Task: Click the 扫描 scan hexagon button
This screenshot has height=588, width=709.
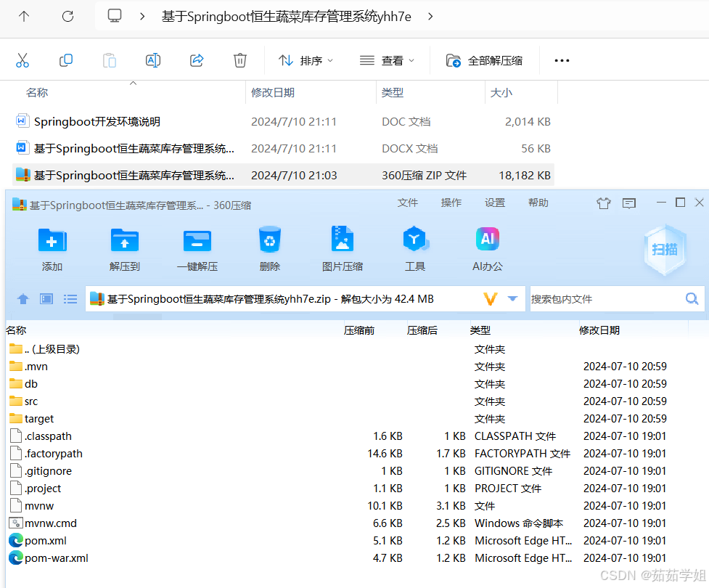Action: (x=665, y=250)
